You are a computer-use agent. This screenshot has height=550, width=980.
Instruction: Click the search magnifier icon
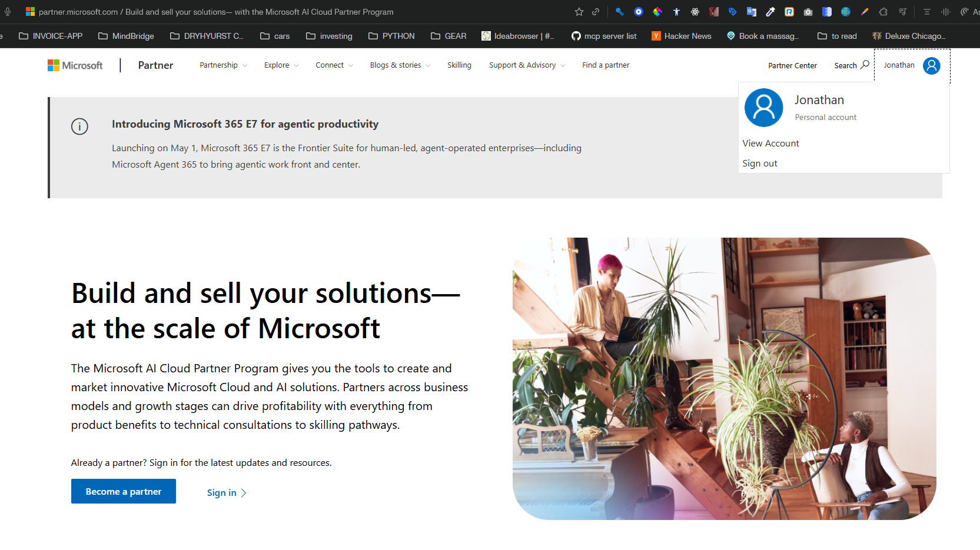865,65
